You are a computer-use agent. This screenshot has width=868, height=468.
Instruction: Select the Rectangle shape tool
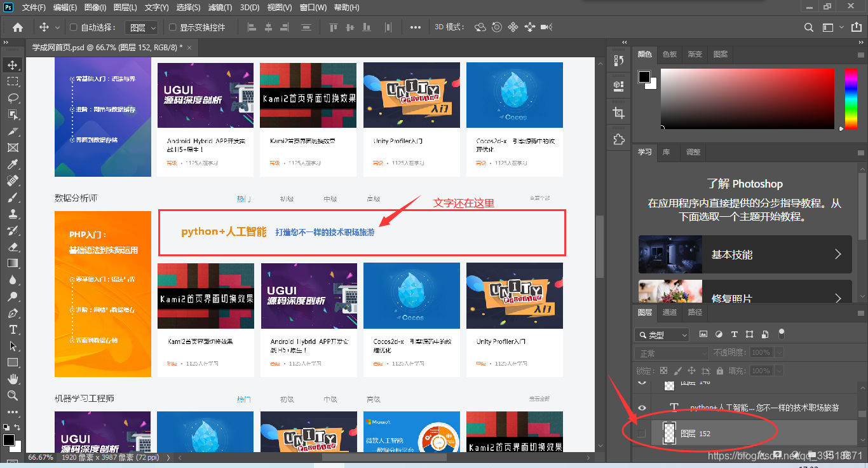tap(12, 362)
